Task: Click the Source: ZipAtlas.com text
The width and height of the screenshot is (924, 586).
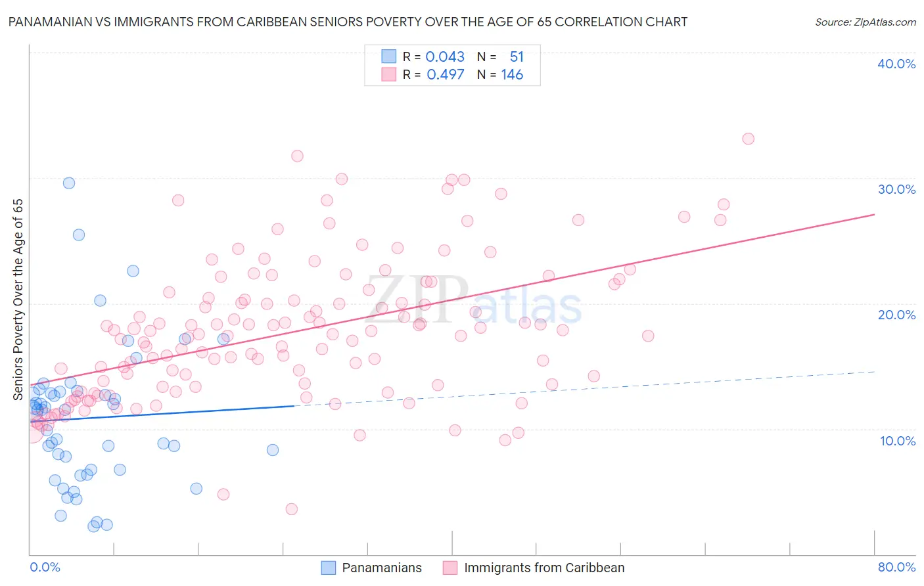Action: 866,22
